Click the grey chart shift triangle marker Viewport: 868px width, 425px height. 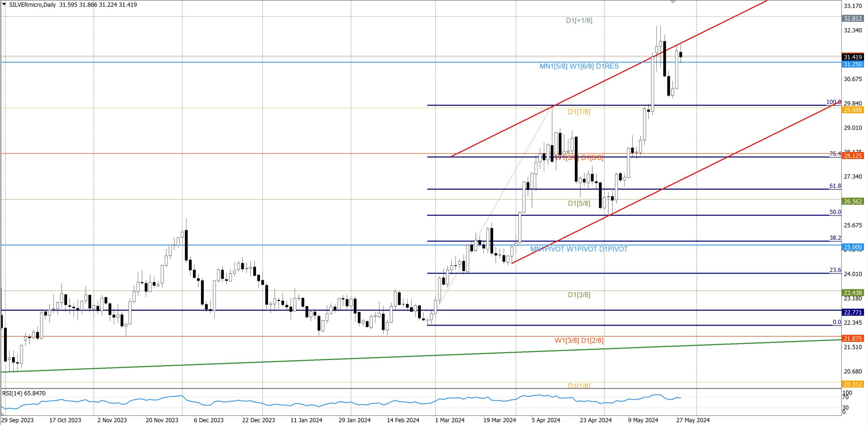click(x=673, y=2)
